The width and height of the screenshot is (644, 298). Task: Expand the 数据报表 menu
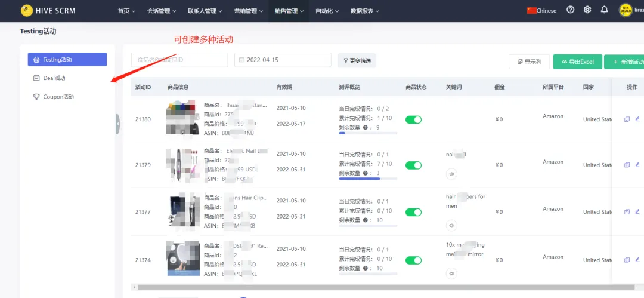point(365,11)
